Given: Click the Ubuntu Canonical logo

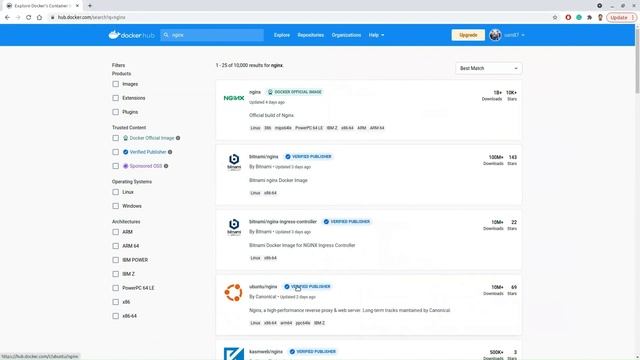Looking at the screenshot, I should pyautogui.click(x=233, y=293).
